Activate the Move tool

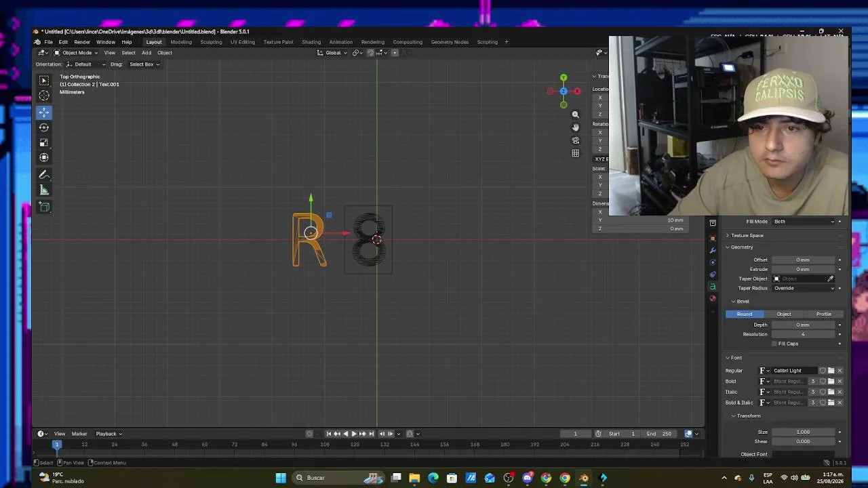point(44,112)
